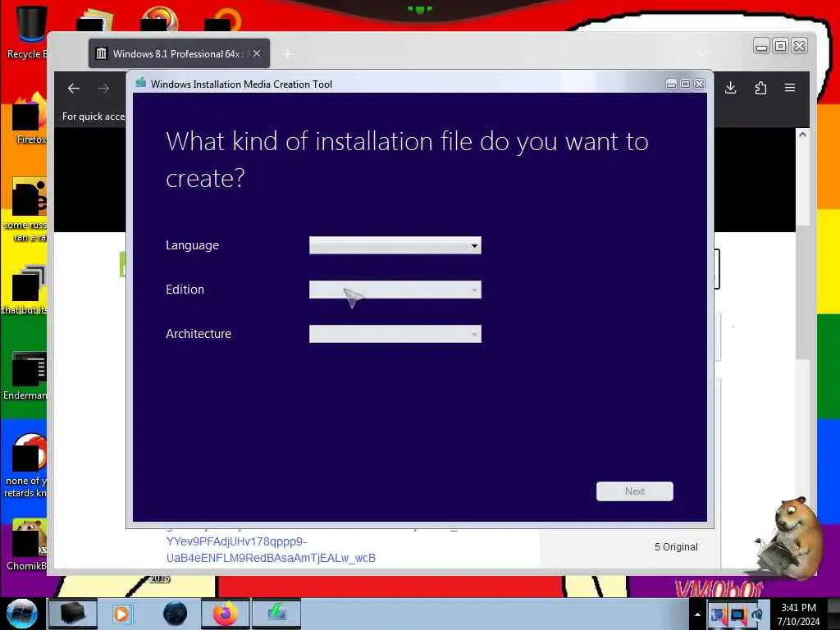Close the Windows 8.1 Professional tab
Viewport: 840px width, 630px height.
[x=257, y=53]
